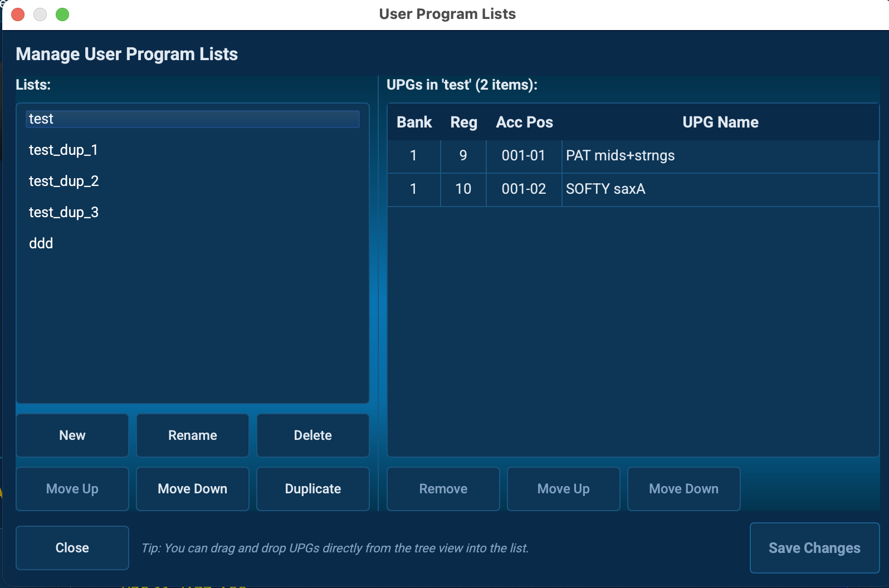The image size is (889, 588).
Task: Close the User Program Lists dialog
Action: [x=72, y=548]
